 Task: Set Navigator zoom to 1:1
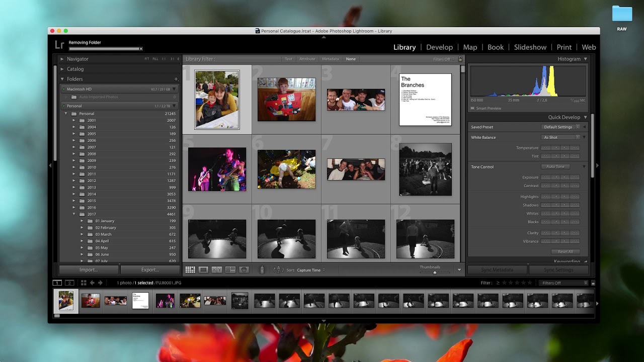164,59
